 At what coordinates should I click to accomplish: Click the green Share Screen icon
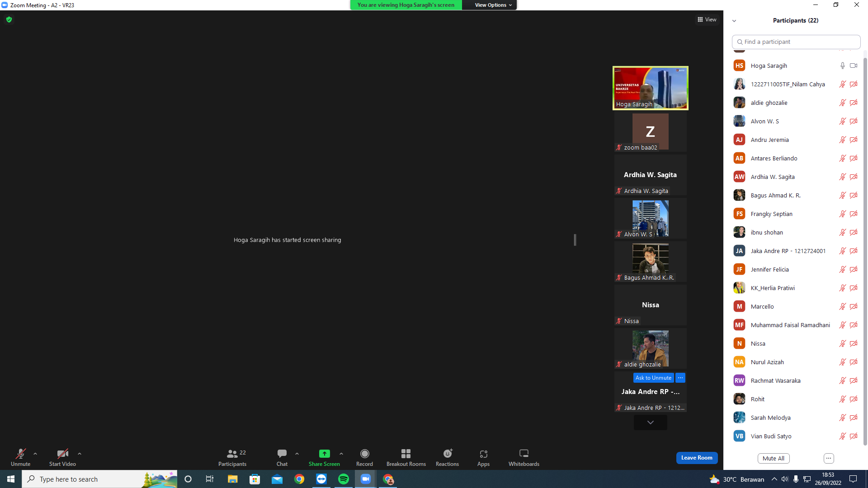324,454
